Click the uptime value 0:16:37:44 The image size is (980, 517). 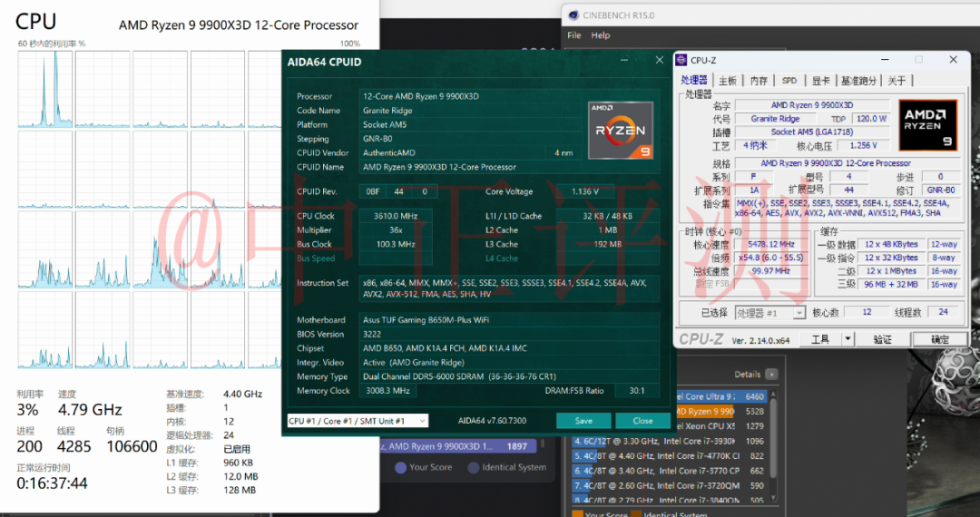(x=52, y=483)
